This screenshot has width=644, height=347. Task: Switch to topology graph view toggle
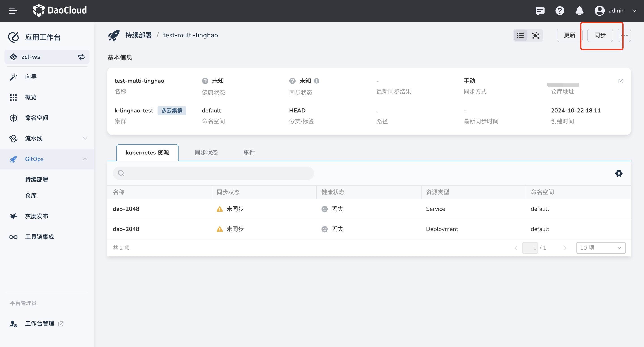coord(535,35)
